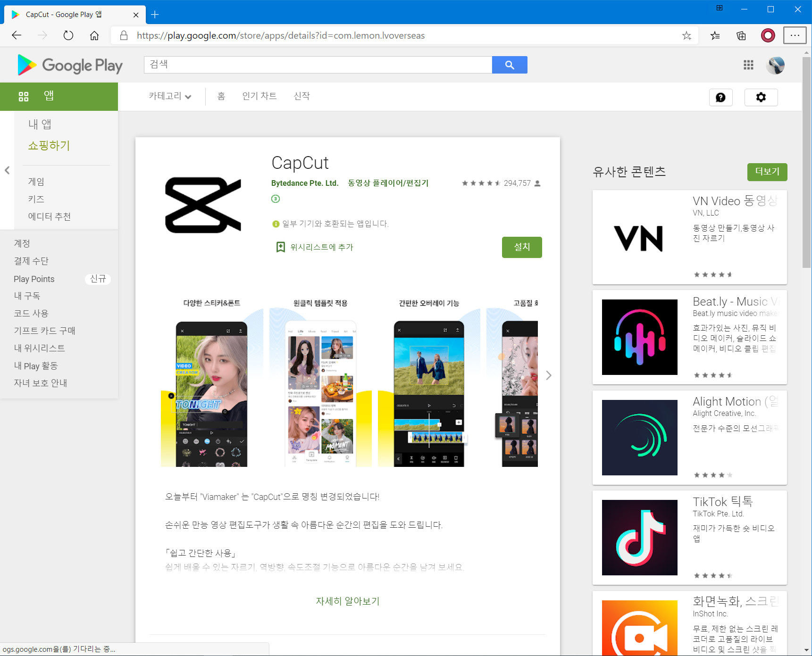Screen dimensions: 812x656
Task: Click 자세히 알아보기 to read more
Action: tap(348, 601)
